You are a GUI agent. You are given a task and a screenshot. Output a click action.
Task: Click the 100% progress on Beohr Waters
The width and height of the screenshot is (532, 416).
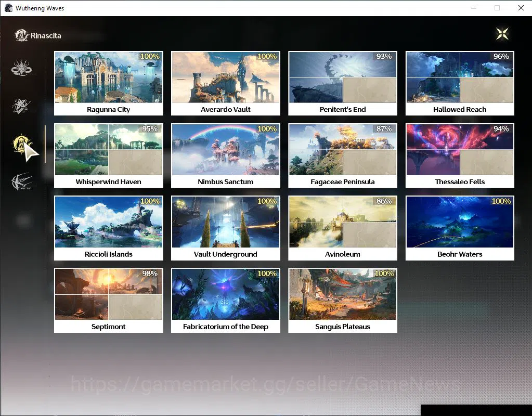(501, 201)
